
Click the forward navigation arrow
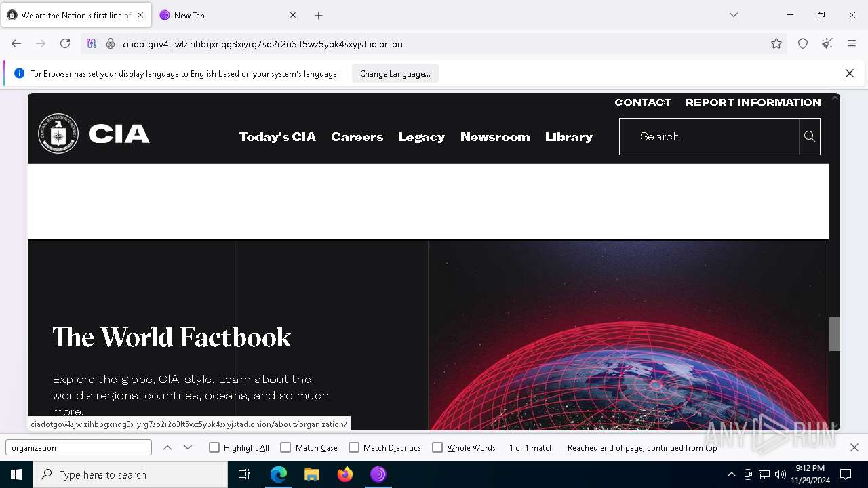tap(41, 43)
